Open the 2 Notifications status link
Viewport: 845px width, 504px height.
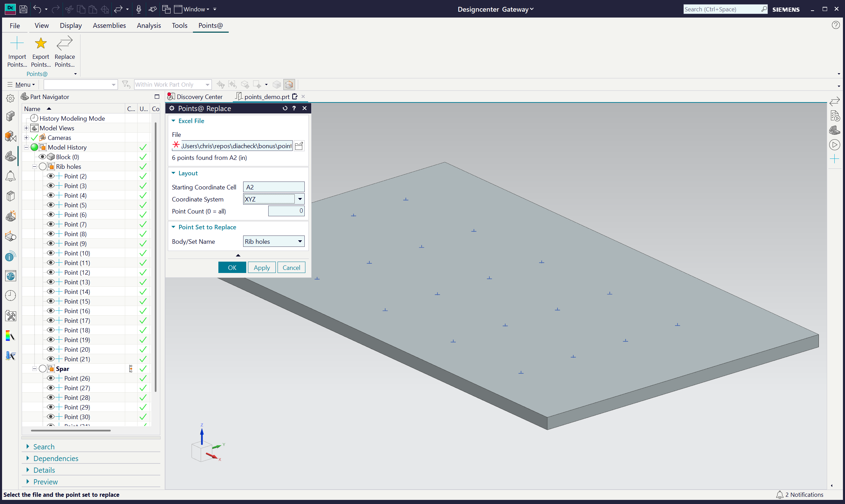click(x=800, y=494)
